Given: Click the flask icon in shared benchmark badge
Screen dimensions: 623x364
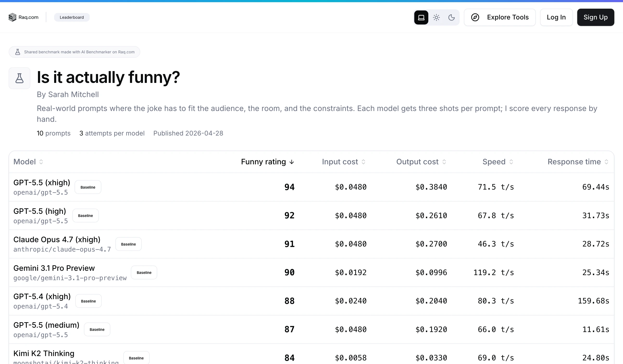Looking at the screenshot, I should 18,52.
